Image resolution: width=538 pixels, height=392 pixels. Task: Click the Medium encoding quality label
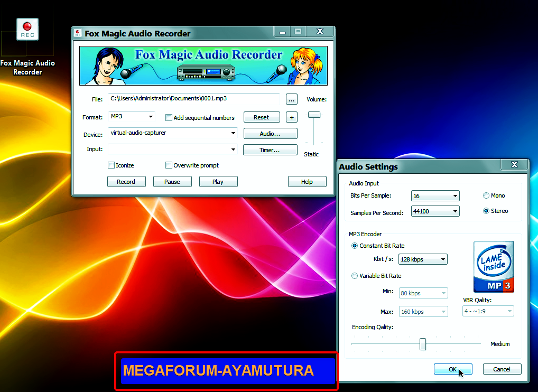pos(500,344)
